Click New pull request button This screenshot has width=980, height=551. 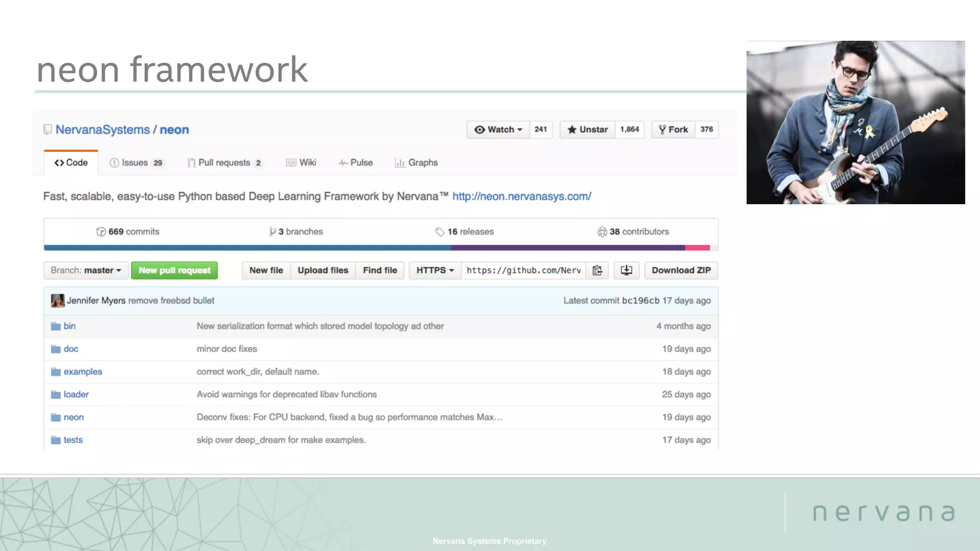point(174,270)
